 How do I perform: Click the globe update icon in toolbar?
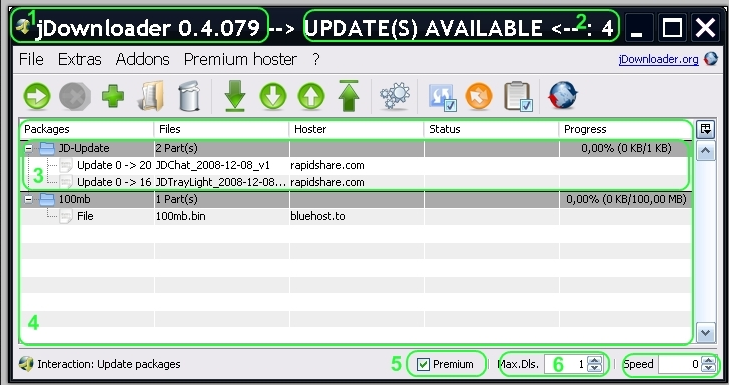[563, 95]
